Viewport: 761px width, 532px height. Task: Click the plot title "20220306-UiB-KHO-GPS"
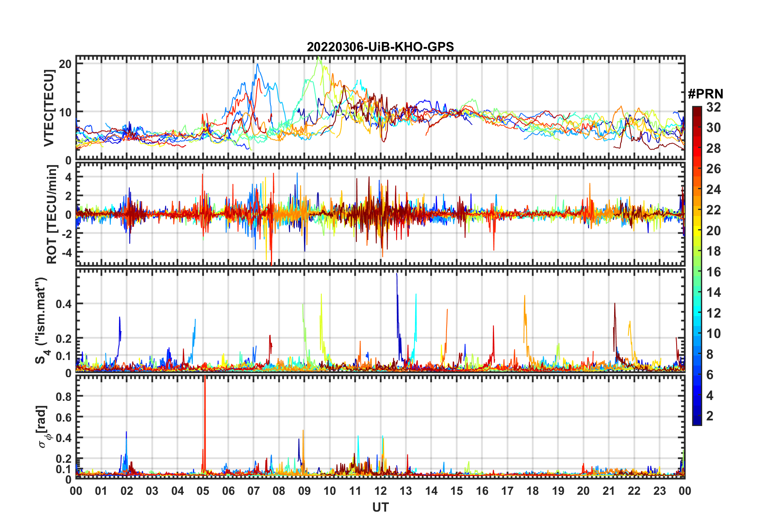coord(380,47)
